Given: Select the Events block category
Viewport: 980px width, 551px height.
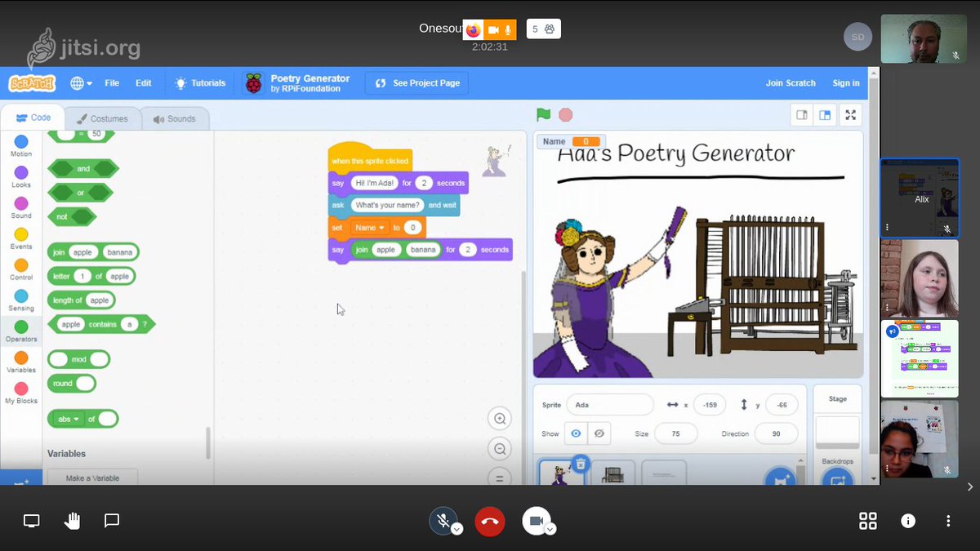Looking at the screenshot, I should coord(21,239).
